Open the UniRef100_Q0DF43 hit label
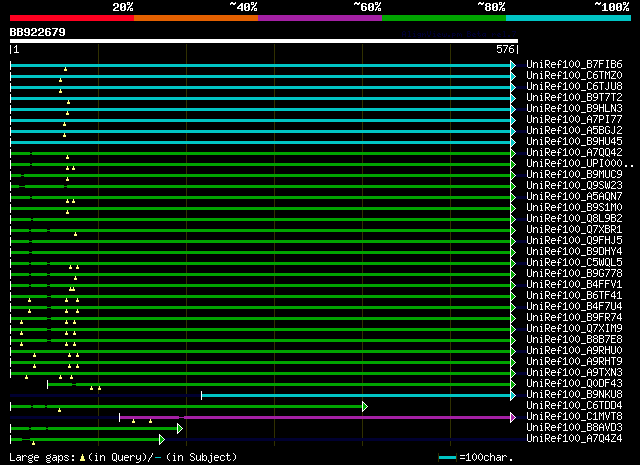This screenshot has height=465, width=640. (x=574, y=384)
